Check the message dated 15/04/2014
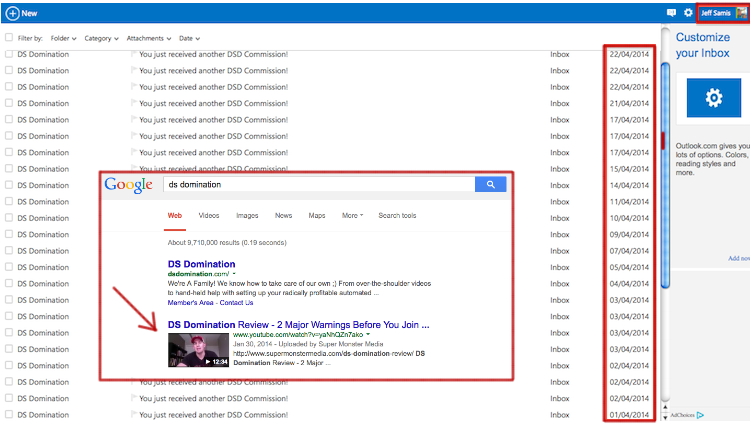The image size is (750, 425). [9, 168]
